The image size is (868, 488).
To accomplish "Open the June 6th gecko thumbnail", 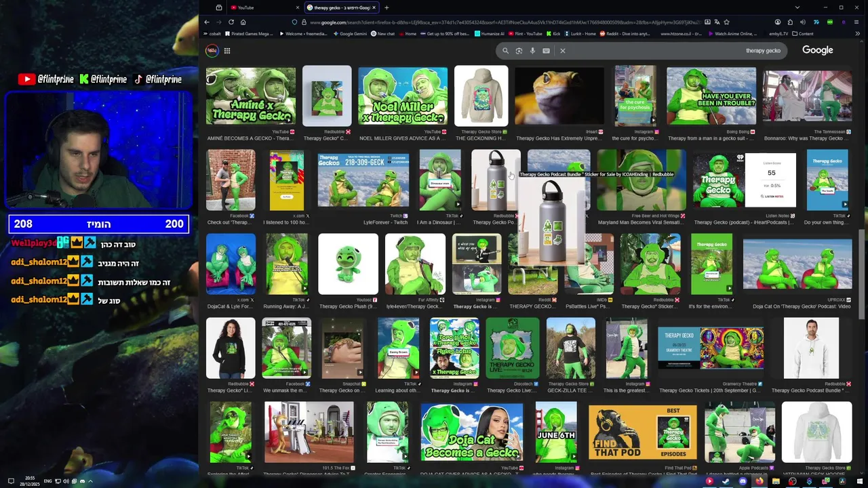I will click(x=556, y=432).
